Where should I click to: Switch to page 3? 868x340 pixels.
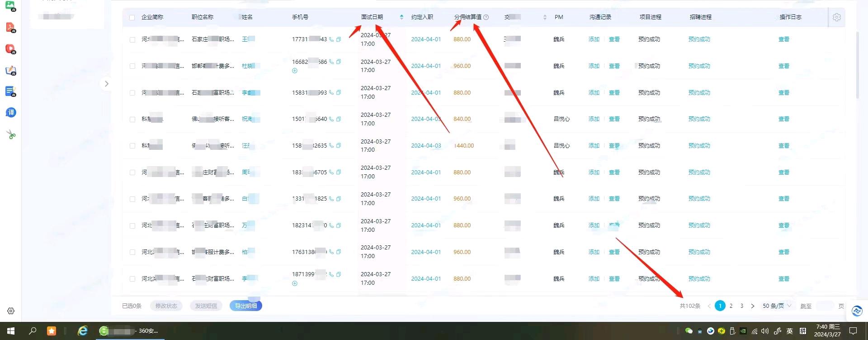pyautogui.click(x=742, y=306)
